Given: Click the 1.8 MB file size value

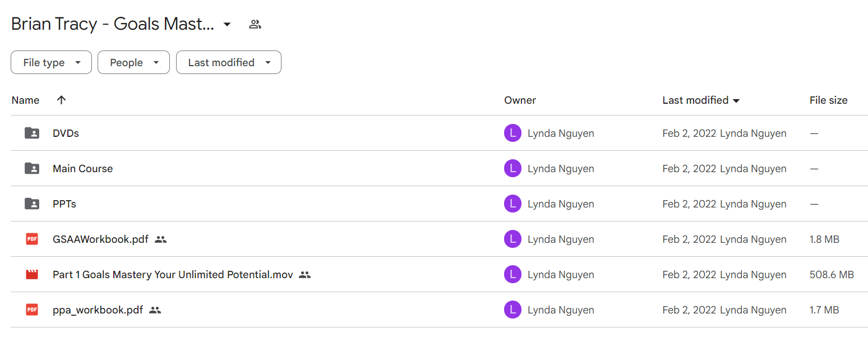Looking at the screenshot, I should [824, 239].
